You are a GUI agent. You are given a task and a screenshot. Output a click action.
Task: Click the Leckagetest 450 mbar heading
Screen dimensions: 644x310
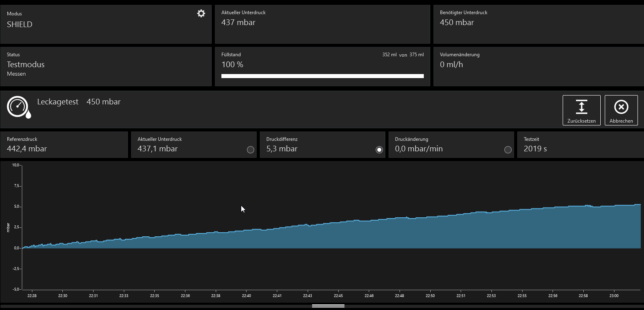[x=79, y=102]
